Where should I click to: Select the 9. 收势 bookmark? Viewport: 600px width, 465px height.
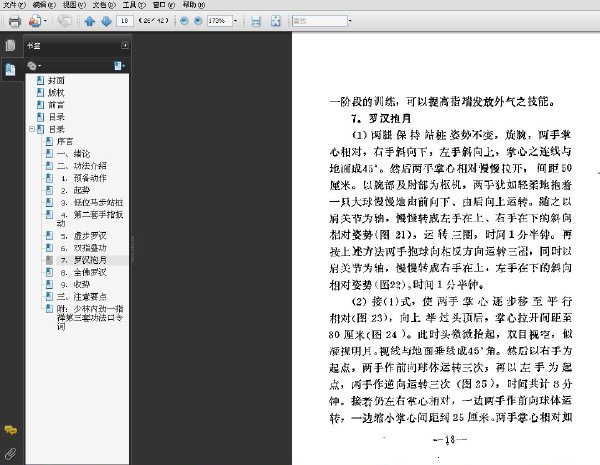pyautogui.click(x=75, y=284)
